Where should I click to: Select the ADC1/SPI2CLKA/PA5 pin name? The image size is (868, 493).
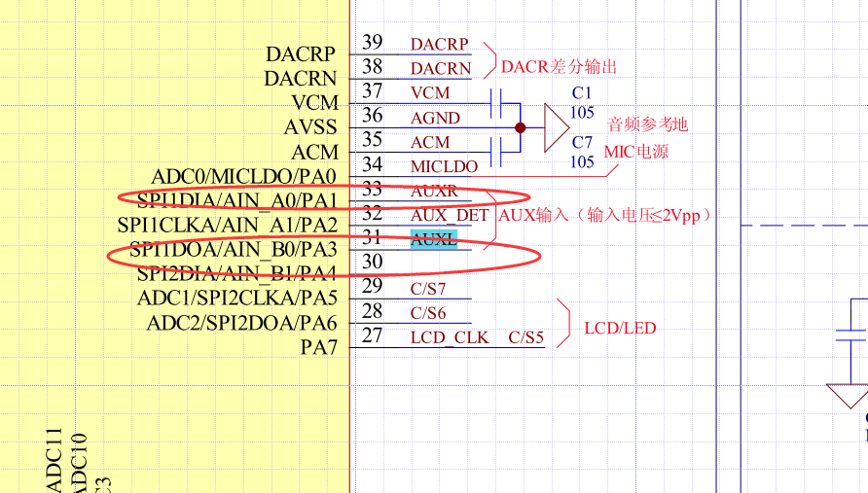236,299
